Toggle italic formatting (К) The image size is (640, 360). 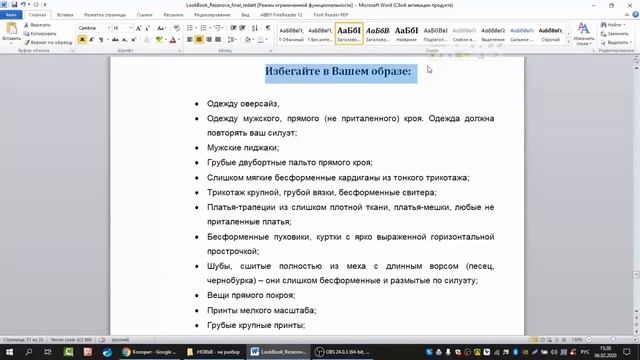coord(91,40)
